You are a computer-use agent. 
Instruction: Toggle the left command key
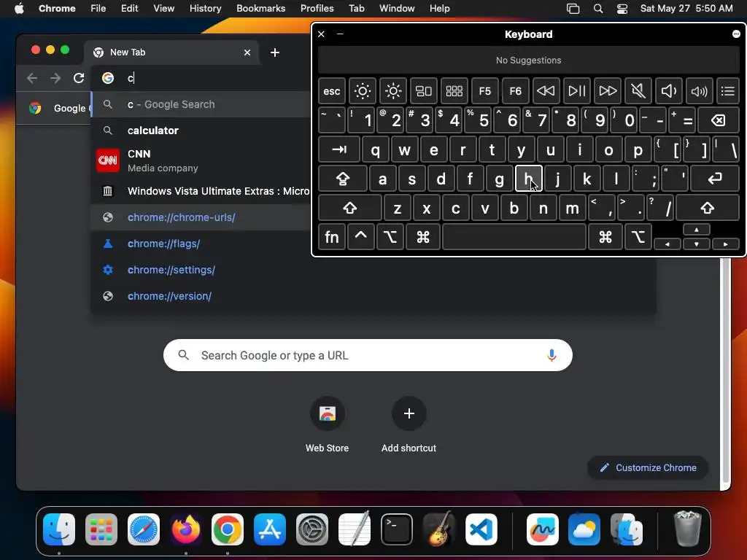[423, 237]
